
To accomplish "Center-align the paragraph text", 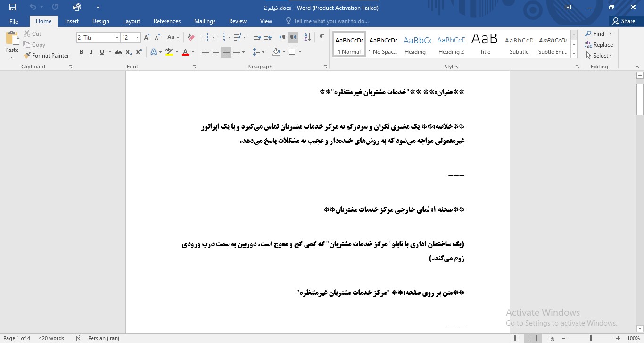I will point(216,52).
